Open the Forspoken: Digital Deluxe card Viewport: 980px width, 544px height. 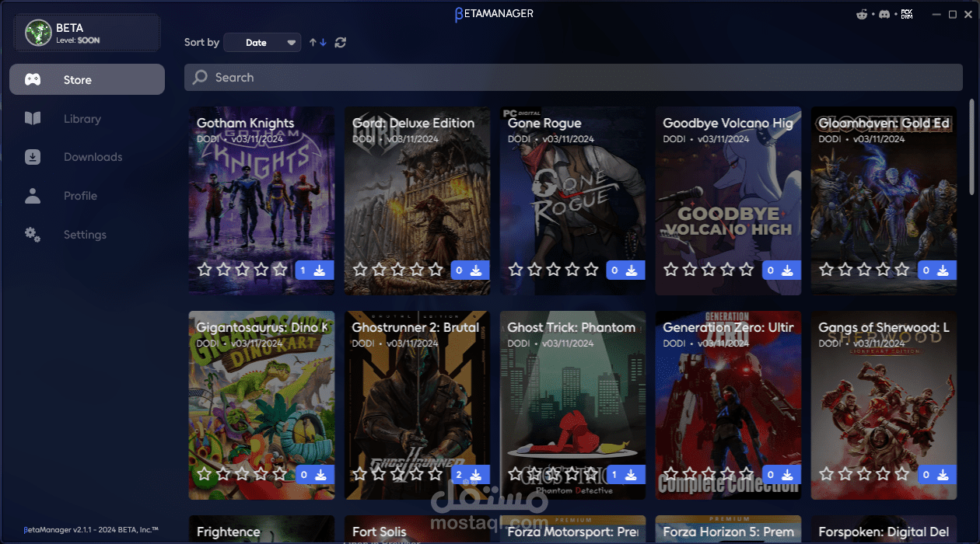(884, 529)
